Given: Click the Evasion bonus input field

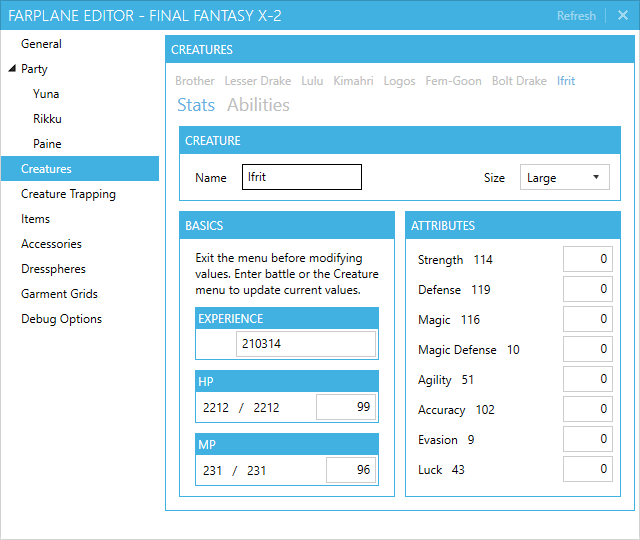Looking at the screenshot, I should [x=588, y=439].
